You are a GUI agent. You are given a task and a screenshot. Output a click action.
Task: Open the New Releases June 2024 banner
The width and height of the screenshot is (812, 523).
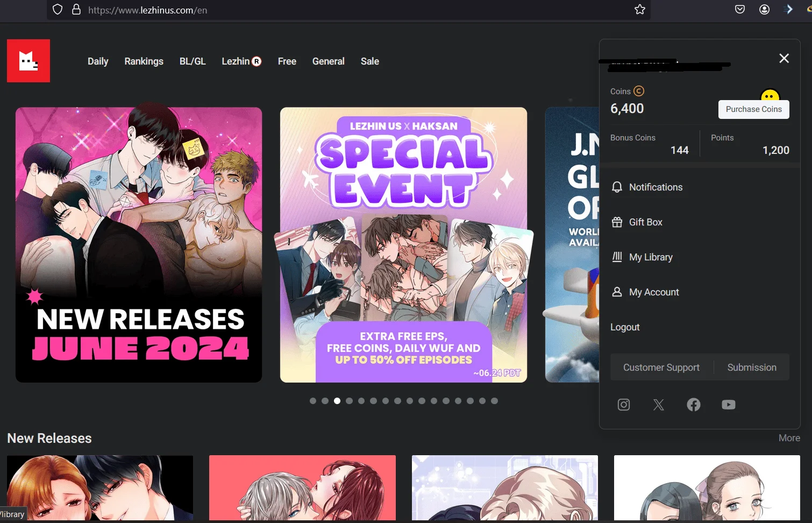pyautogui.click(x=139, y=245)
